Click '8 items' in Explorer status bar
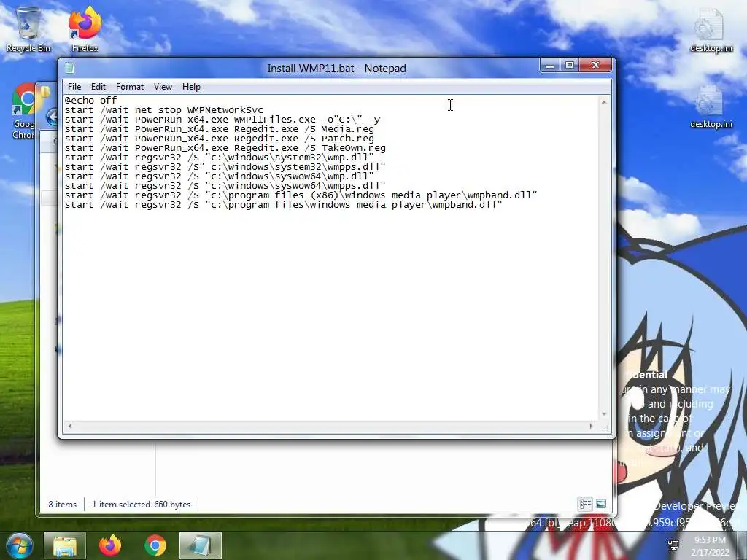Screen dimensions: 747x560 (x=63, y=505)
